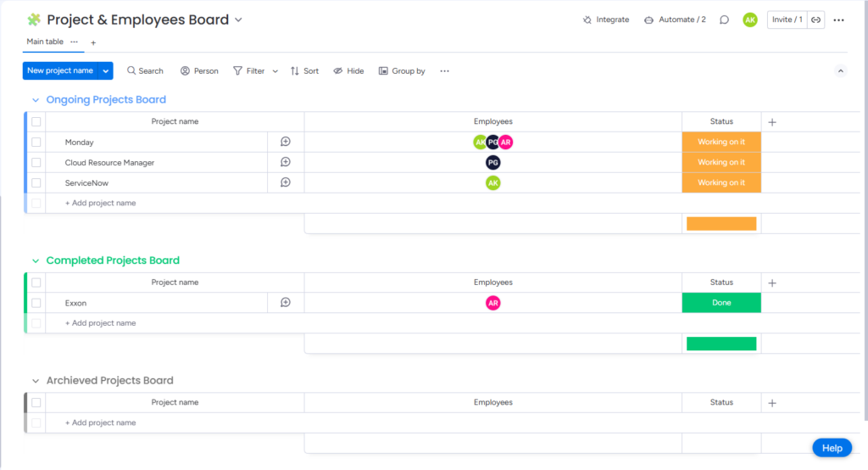Add a new view with the plus tab
This screenshot has width=868, height=470.
pos(93,42)
